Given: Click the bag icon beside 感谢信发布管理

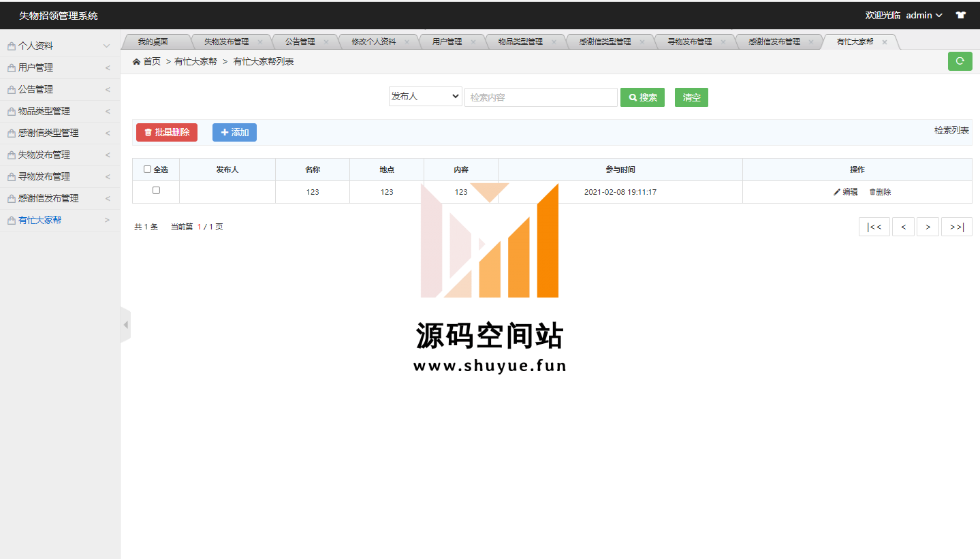Looking at the screenshot, I should 12,199.
